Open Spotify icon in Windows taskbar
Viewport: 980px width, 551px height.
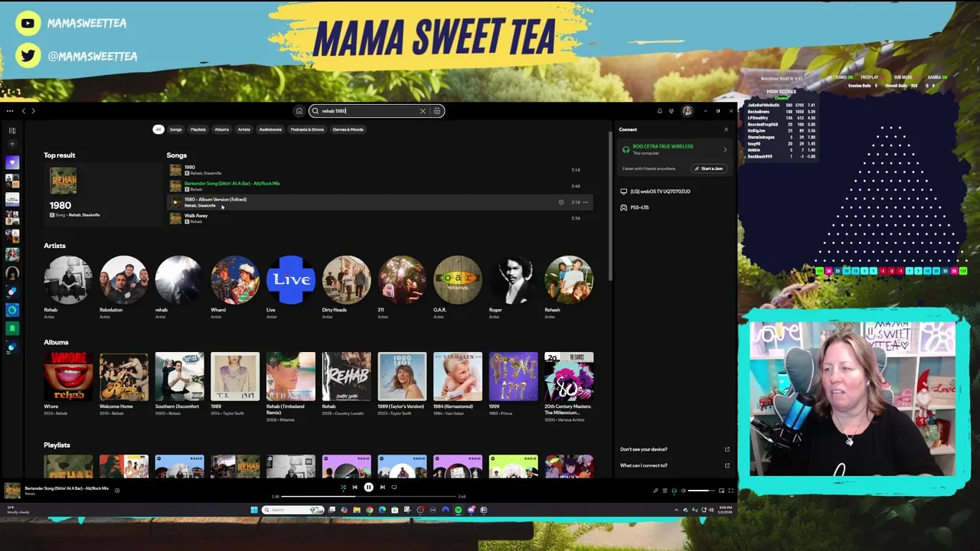click(458, 510)
